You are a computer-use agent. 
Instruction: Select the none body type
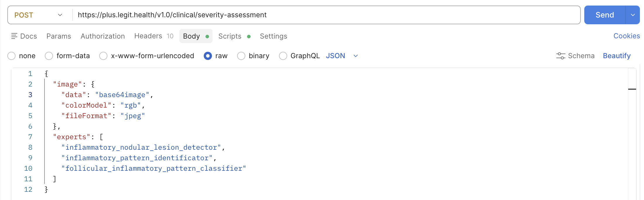click(11, 56)
